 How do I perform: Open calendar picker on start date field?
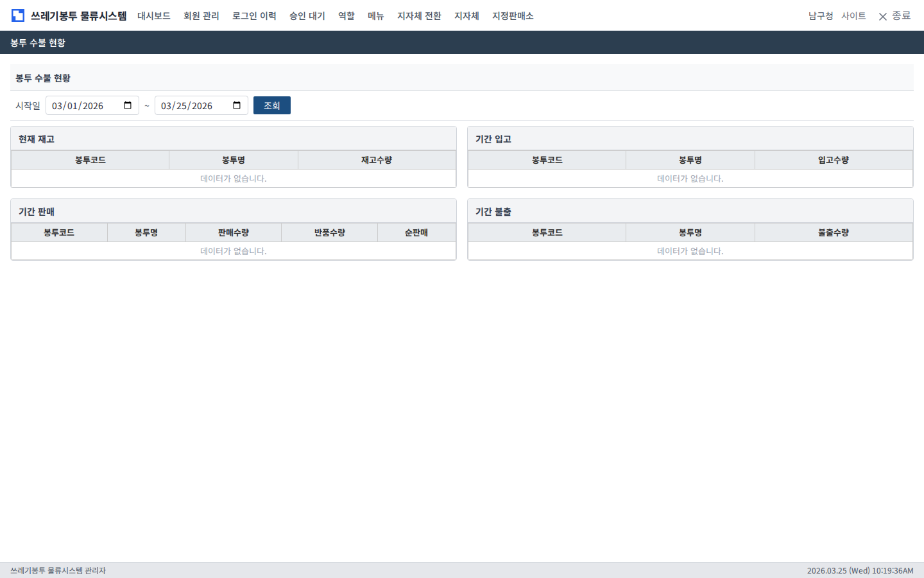128,105
